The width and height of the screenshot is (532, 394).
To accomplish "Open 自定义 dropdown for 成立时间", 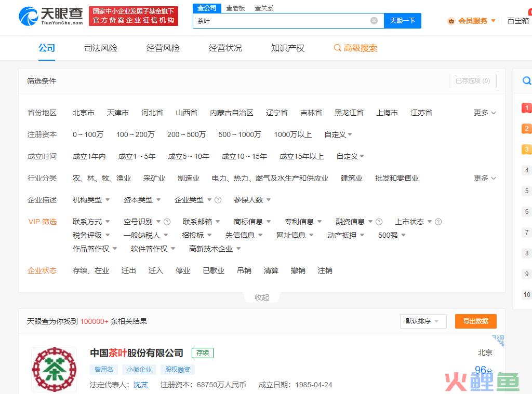I will [350, 156].
